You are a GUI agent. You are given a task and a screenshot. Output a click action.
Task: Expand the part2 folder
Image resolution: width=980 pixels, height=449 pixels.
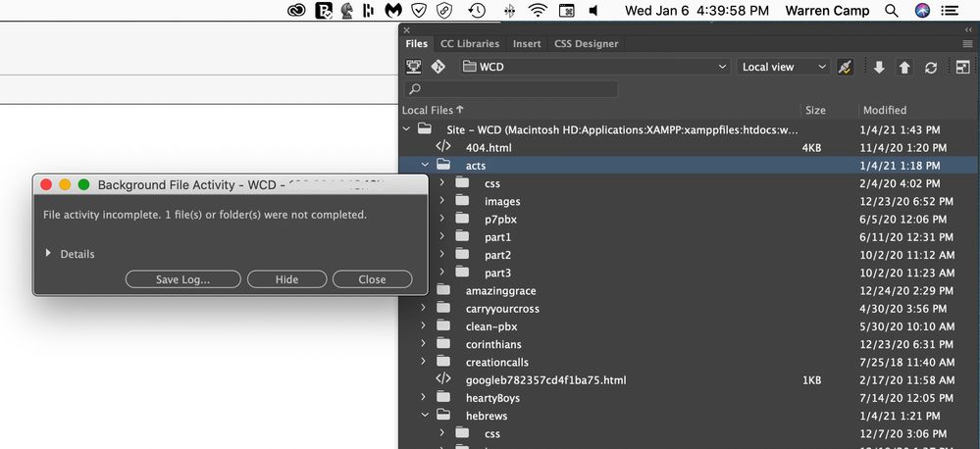click(x=442, y=255)
